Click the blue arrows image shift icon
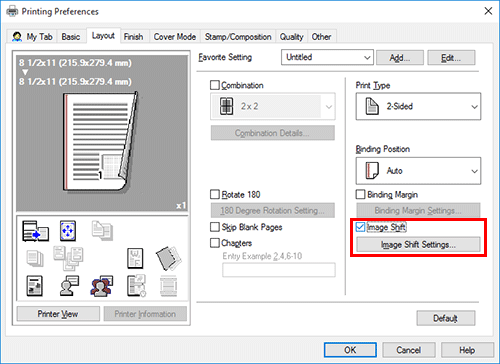 pyautogui.click(x=68, y=231)
